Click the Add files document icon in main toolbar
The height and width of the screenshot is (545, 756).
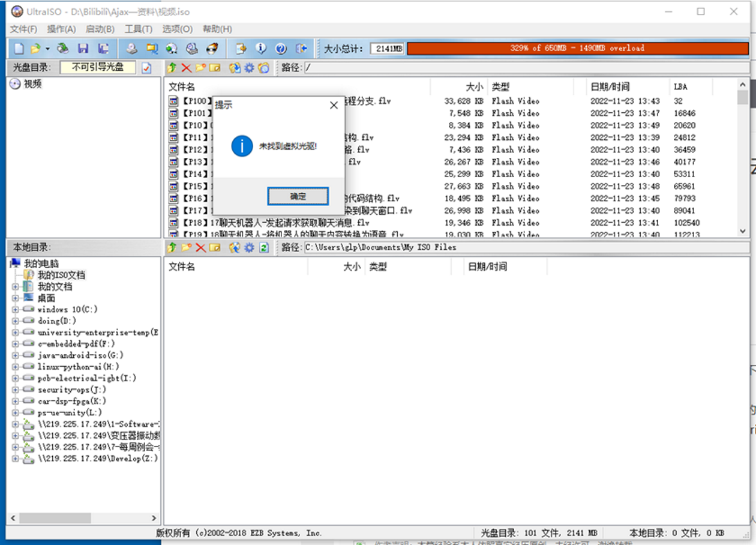tap(241, 49)
